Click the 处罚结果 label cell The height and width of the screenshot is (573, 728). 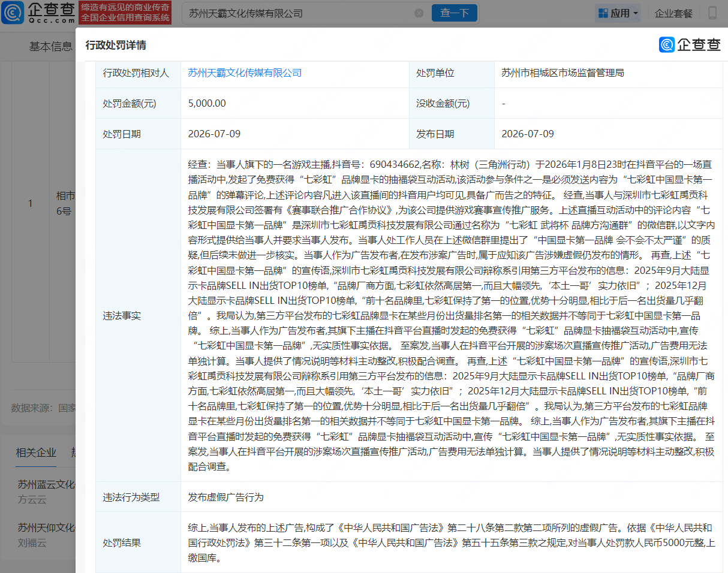(139, 543)
